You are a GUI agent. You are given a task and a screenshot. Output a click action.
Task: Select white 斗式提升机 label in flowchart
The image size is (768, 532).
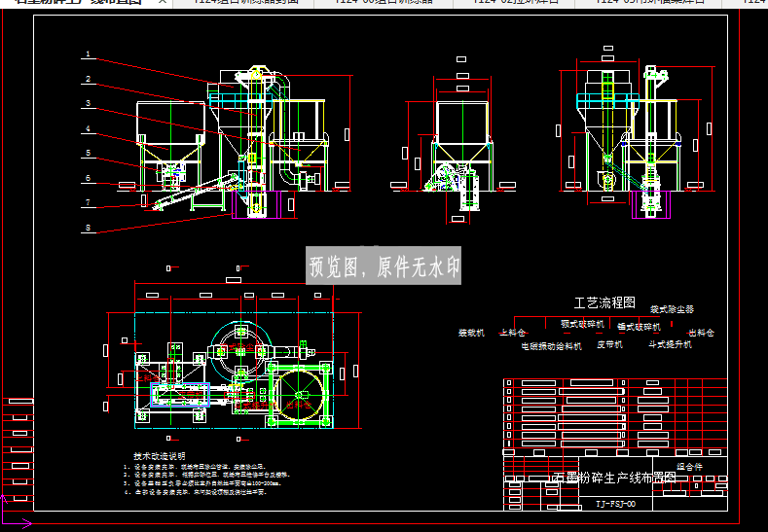click(x=670, y=344)
